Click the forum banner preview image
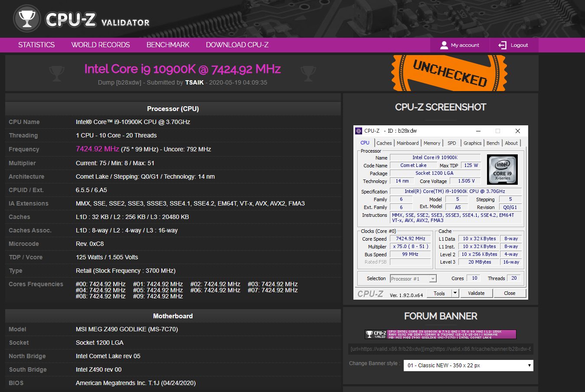The height and width of the screenshot is (392, 585). click(x=440, y=334)
